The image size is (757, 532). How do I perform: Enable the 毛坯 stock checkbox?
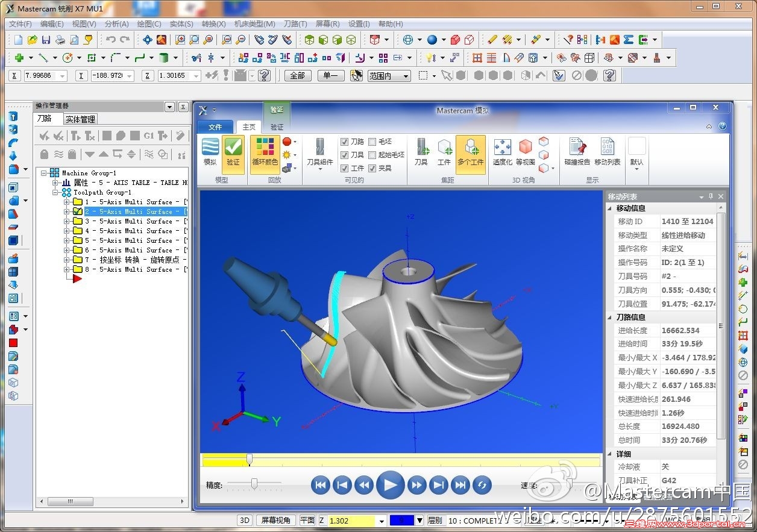point(372,142)
